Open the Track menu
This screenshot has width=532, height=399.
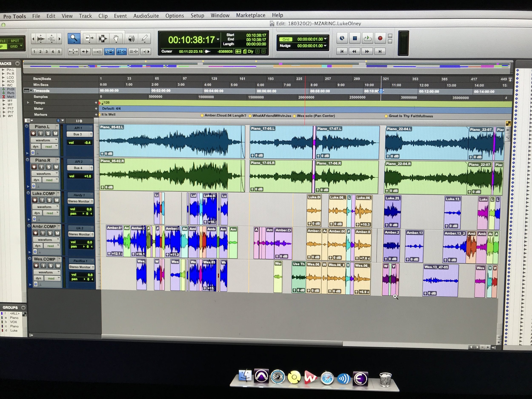click(x=85, y=16)
